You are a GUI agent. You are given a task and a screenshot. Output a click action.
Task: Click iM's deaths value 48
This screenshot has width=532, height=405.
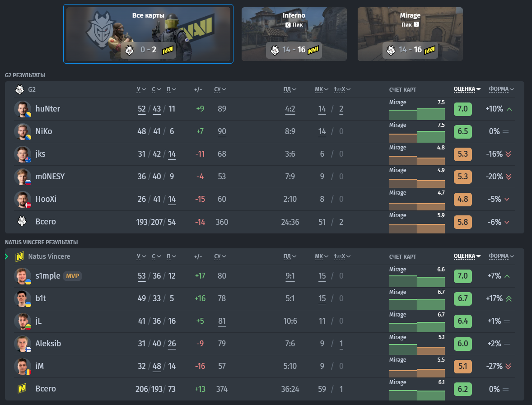pos(157,366)
